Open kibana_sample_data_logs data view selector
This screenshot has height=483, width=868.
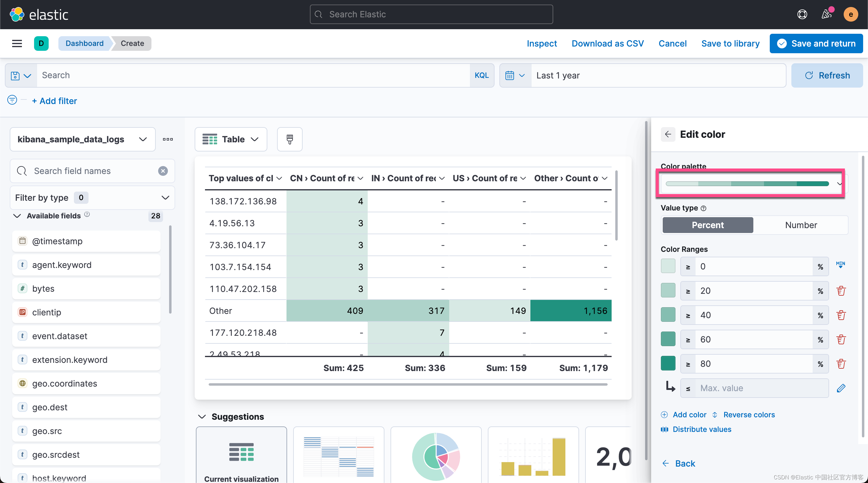[82, 139]
